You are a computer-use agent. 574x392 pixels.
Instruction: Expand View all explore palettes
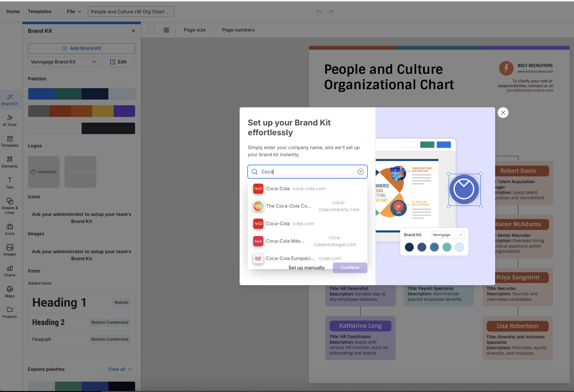tap(120, 369)
